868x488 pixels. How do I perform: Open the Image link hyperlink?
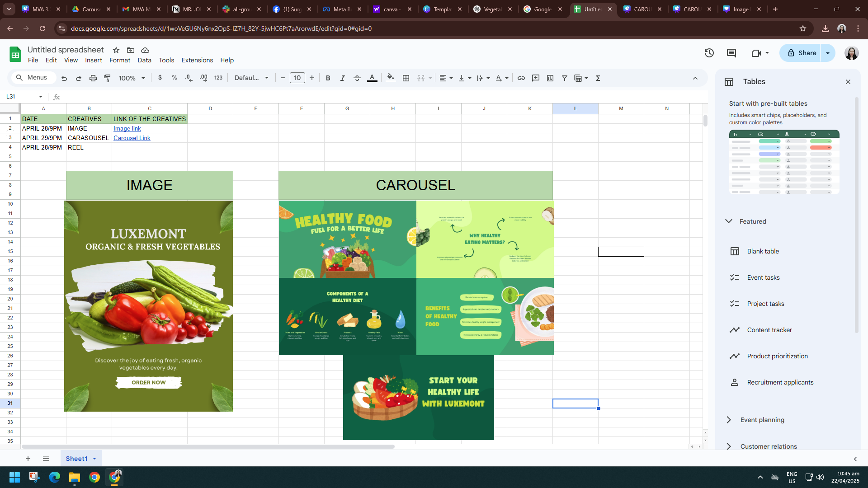pos(127,129)
